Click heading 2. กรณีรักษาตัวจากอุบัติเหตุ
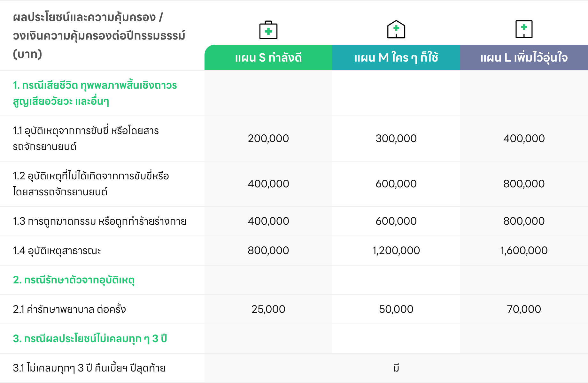The width and height of the screenshot is (588, 383). pyautogui.click(x=73, y=280)
